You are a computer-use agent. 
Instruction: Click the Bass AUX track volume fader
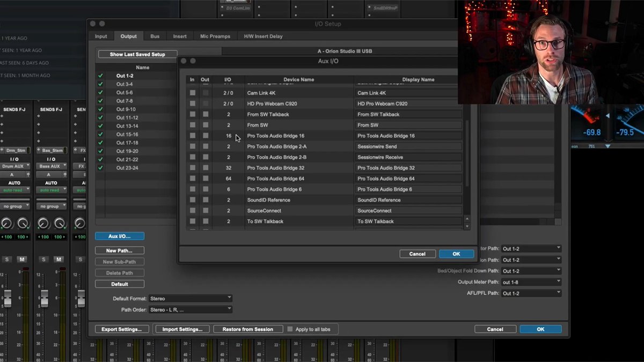click(45, 297)
